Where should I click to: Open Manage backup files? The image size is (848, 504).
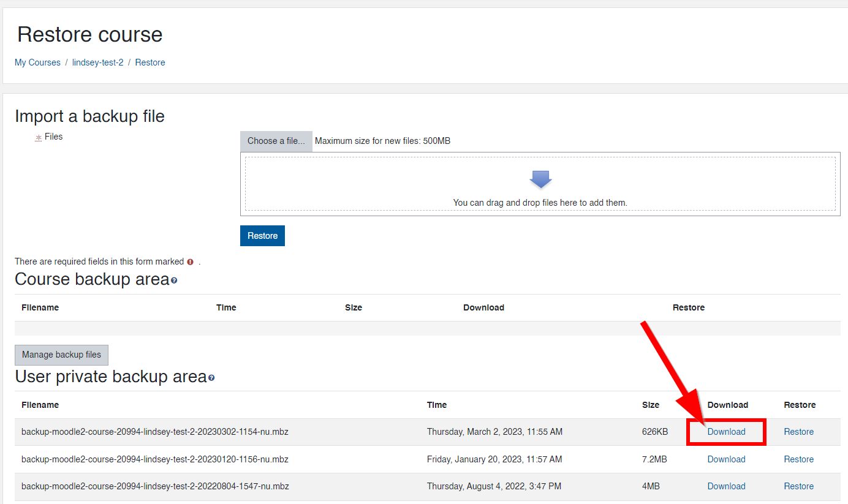coord(61,355)
